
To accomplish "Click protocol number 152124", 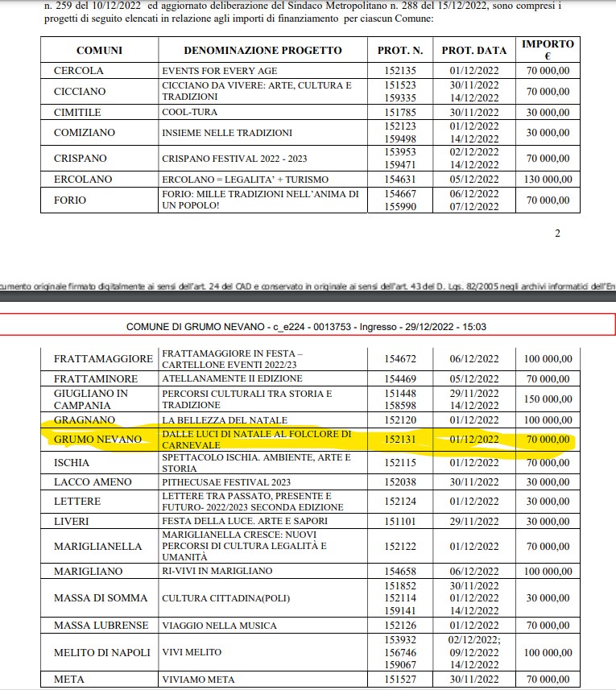I will pyautogui.click(x=400, y=502).
